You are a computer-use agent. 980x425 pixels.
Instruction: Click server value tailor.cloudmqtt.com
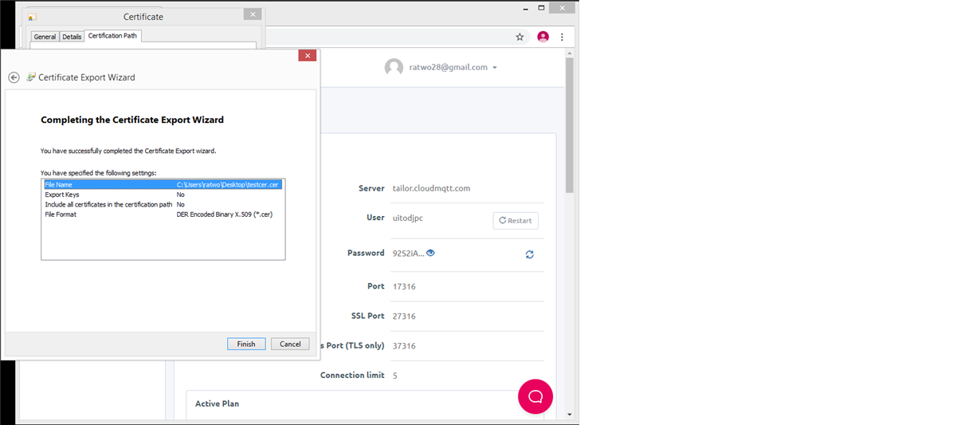click(x=431, y=188)
